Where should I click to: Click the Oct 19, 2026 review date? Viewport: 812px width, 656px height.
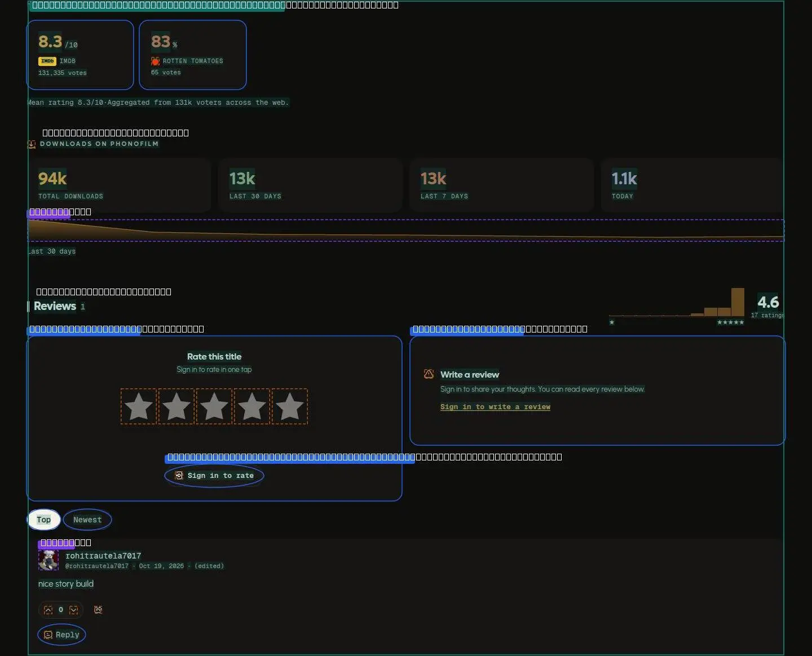(161, 566)
